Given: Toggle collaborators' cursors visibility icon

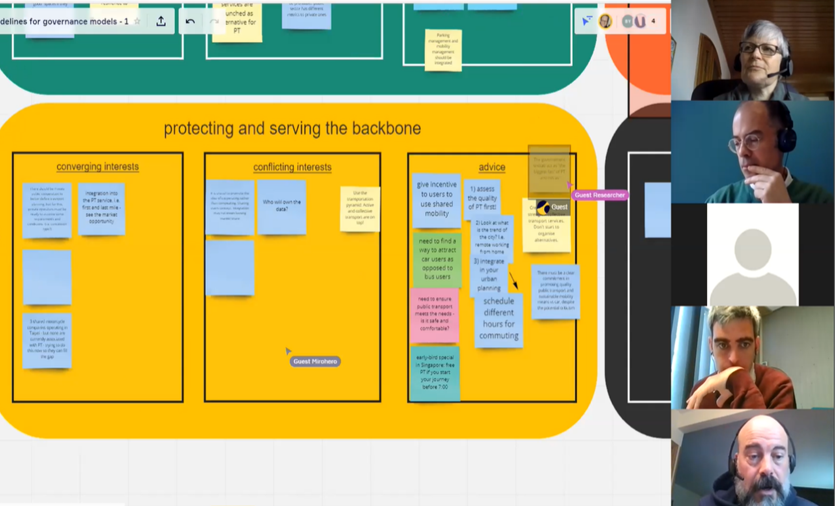Looking at the screenshot, I should click(x=587, y=21).
